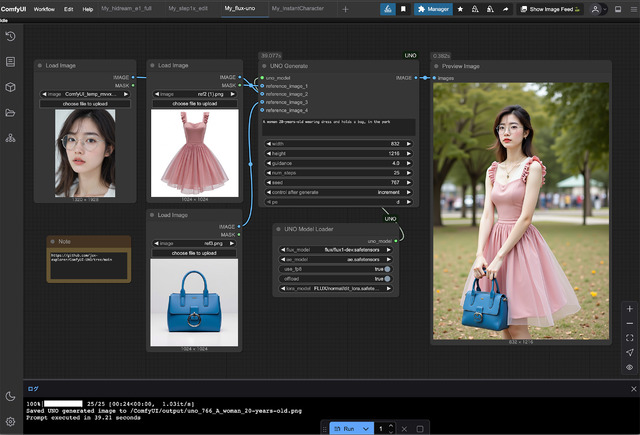Open the lora_model selection combo
This screenshot has height=435, width=640.
(336, 289)
